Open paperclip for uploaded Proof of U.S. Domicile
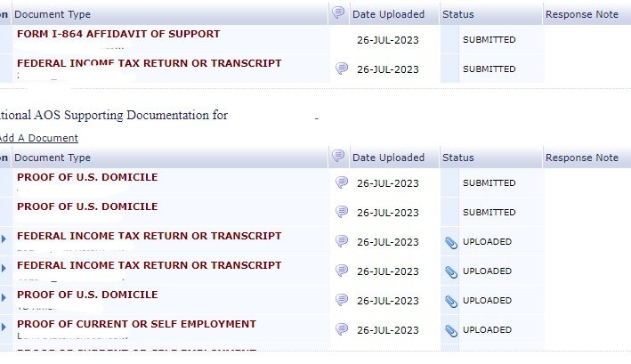 [x=451, y=301]
